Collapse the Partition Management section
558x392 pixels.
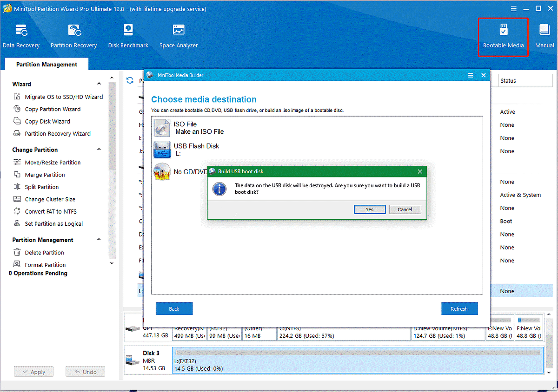click(98, 240)
